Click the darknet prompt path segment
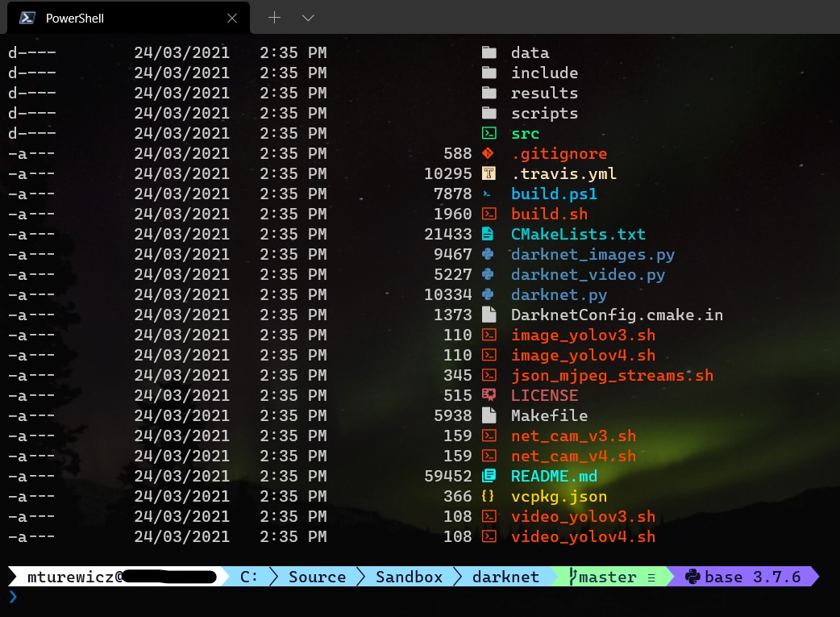Viewport: 840px width, 617px height. [x=505, y=577]
